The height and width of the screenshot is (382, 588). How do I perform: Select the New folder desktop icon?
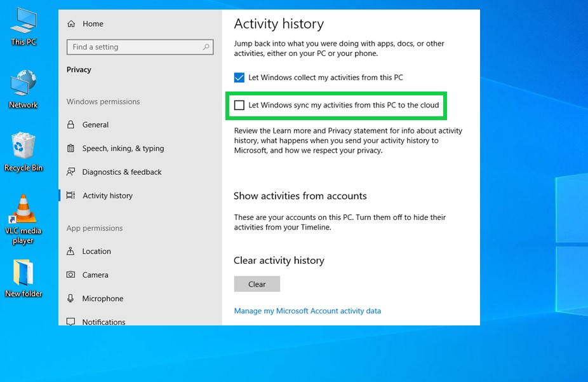(x=23, y=273)
